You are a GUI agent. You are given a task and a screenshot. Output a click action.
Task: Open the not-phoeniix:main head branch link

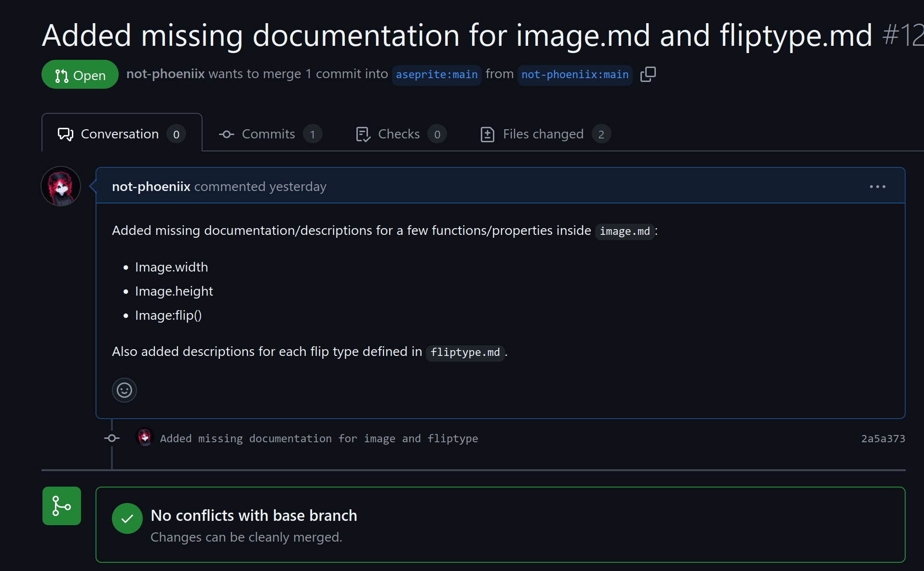(575, 75)
